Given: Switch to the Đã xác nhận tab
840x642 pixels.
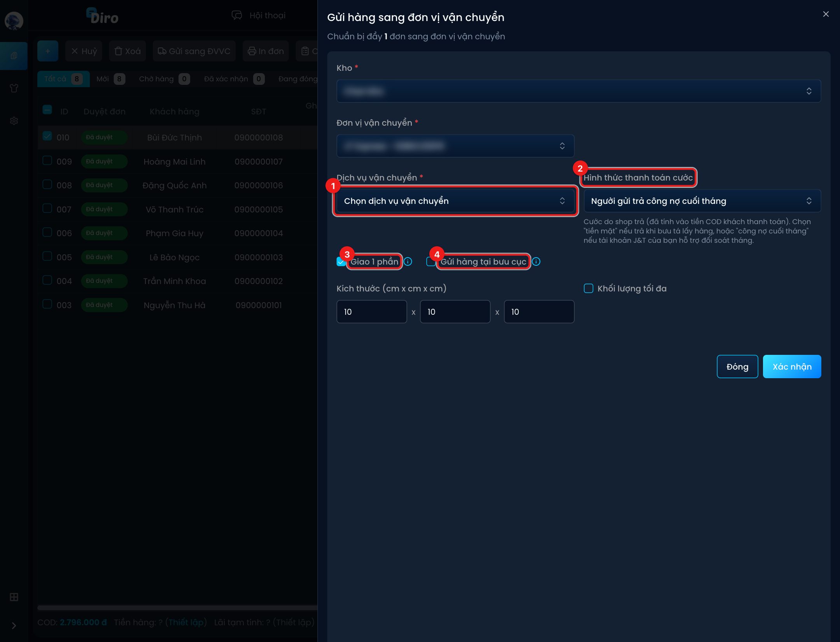Looking at the screenshot, I should [x=234, y=79].
